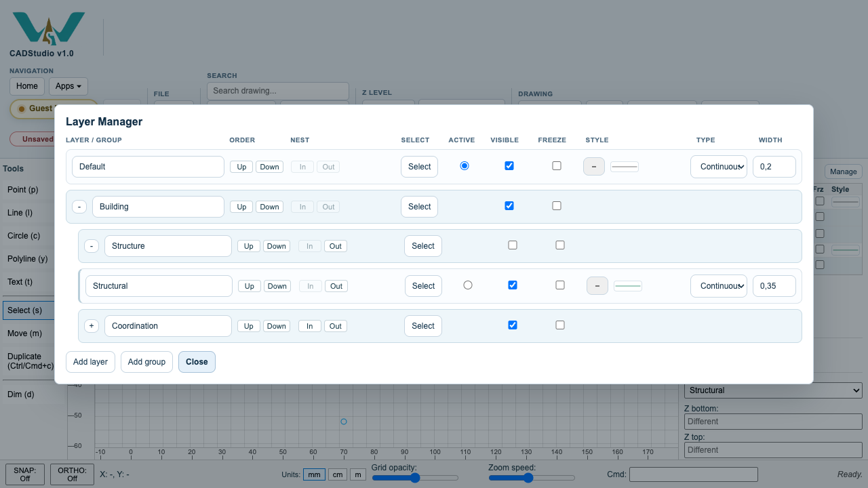This screenshot has width=868, height=488.
Task: Click Add layer button
Action: point(90,362)
